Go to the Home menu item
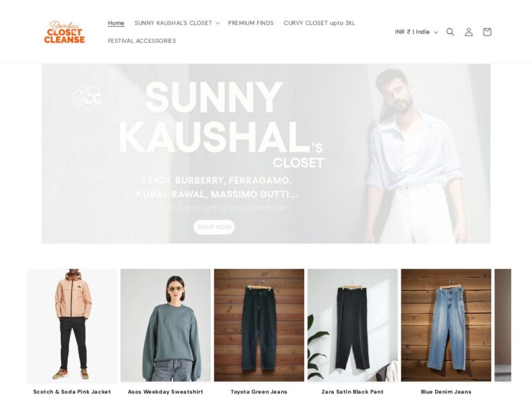This screenshot has width=532, height=399. (x=116, y=23)
